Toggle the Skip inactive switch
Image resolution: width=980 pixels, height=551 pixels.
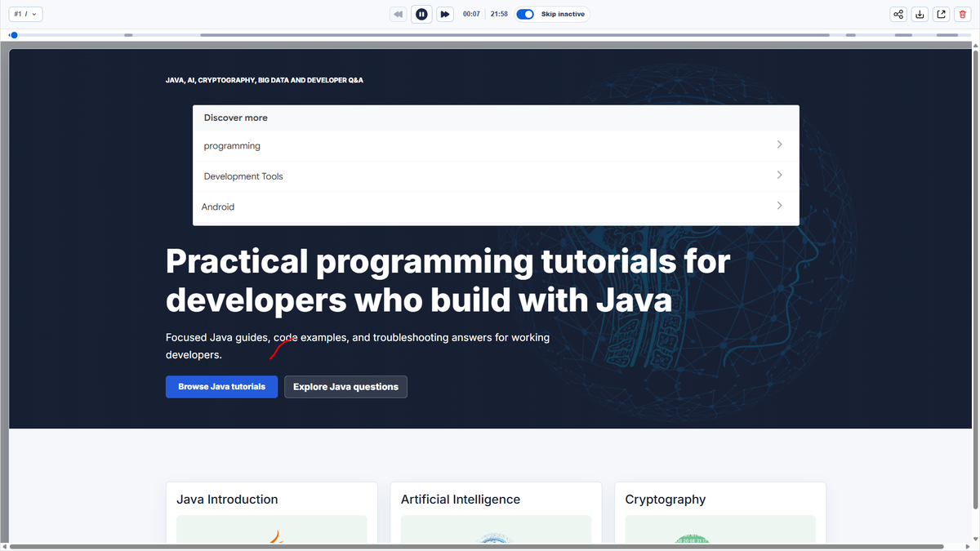click(525, 14)
